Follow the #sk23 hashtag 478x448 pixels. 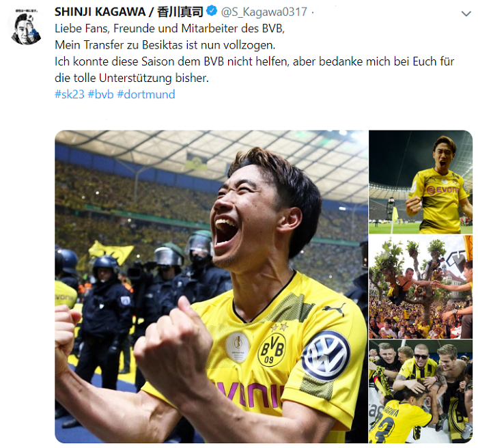(70, 94)
